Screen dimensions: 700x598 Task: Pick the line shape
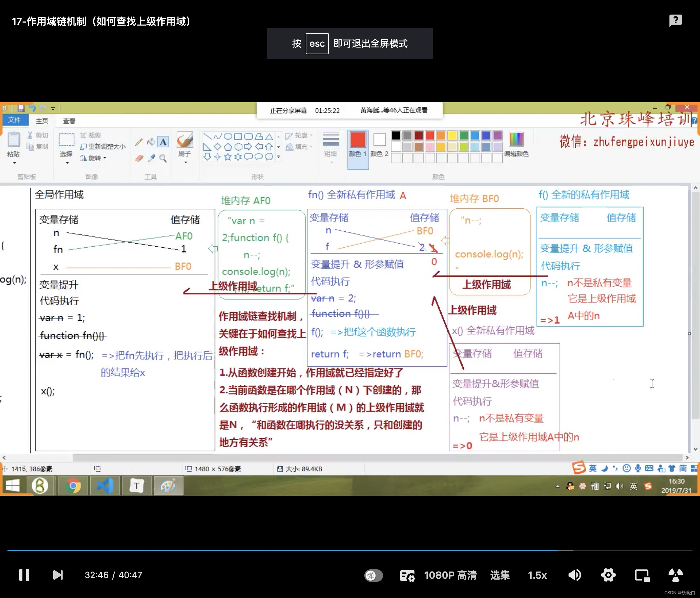[207, 136]
